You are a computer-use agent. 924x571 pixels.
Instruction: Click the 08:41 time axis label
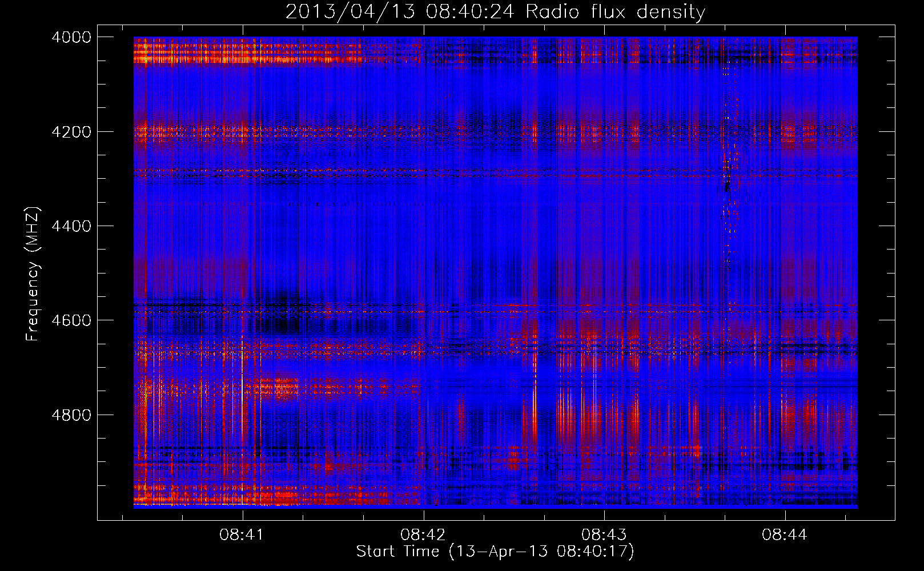[x=242, y=534]
